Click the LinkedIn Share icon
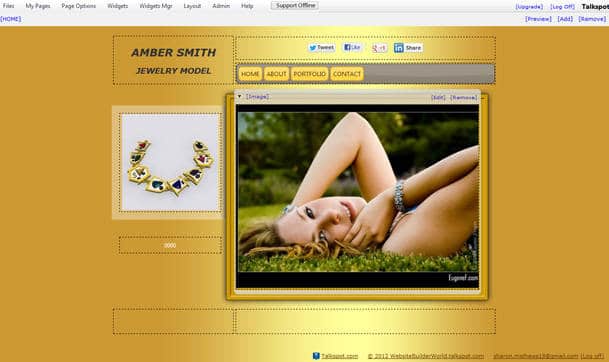The image size is (609, 362). pos(408,48)
